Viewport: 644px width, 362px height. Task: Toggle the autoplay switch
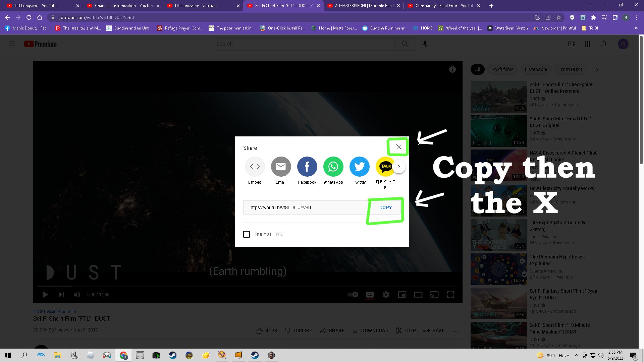click(x=353, y=295)
